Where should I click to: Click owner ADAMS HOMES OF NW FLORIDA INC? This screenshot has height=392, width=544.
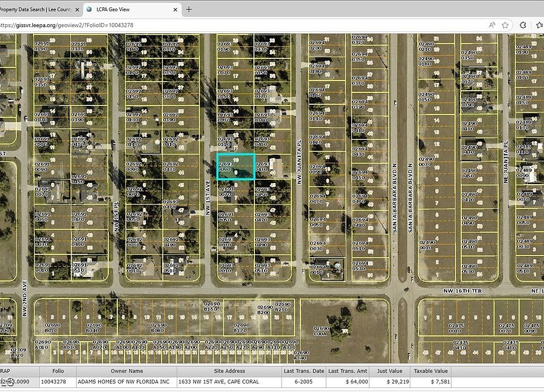(126, 382)
